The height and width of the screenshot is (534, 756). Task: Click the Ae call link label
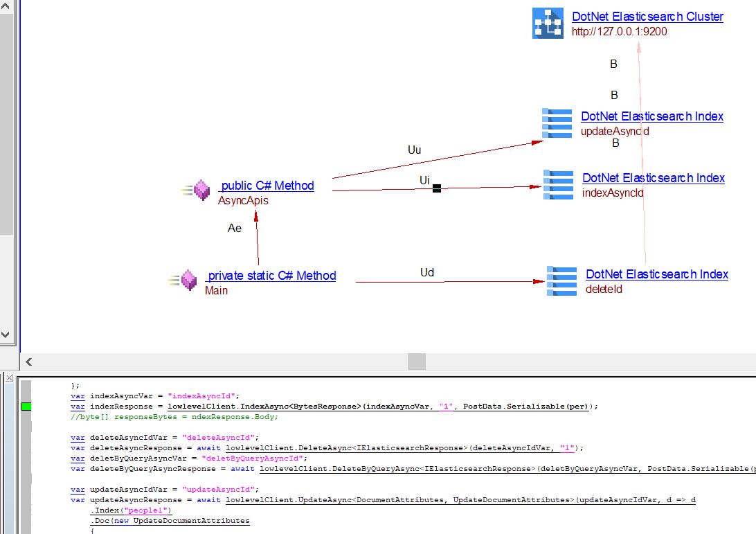235,228
